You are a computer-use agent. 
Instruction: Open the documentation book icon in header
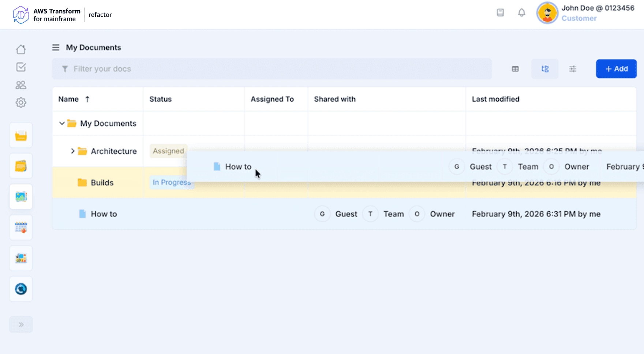click(500, 13)
